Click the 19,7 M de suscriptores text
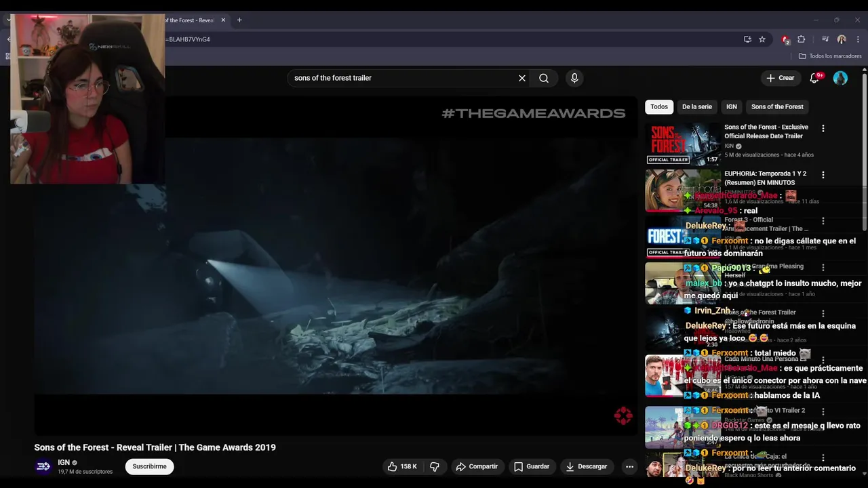The height and width of the screenshot is (488, 868). tap(85, 472)
